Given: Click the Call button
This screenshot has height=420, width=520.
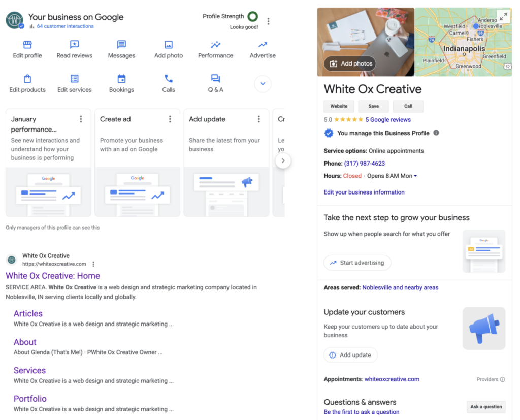Looking at the screenshot, I should point(408,106).
